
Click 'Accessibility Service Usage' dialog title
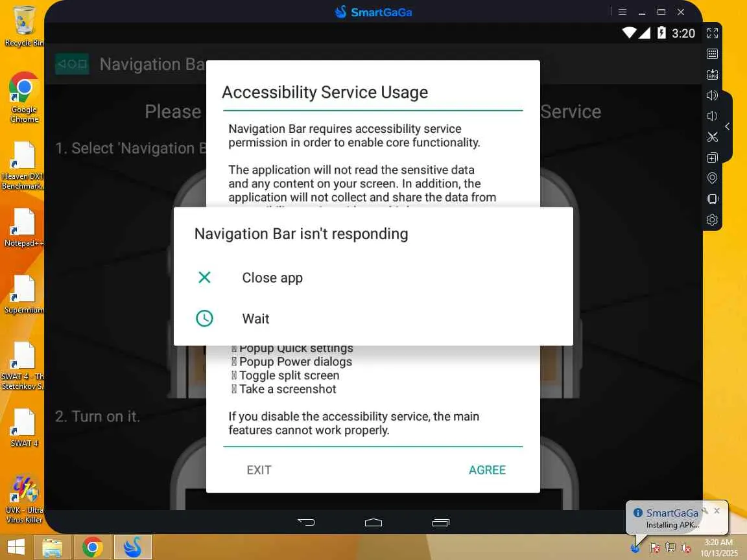coord(325,93)
